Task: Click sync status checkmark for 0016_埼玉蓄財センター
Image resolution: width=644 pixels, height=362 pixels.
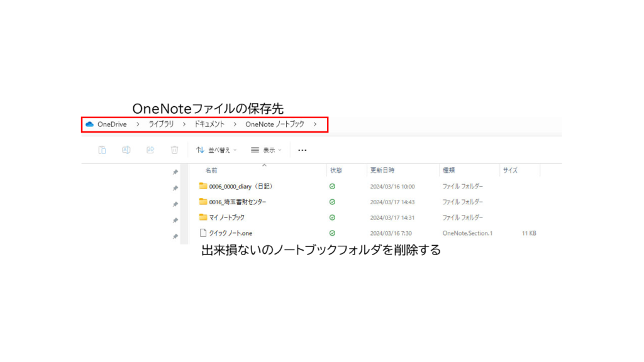Action: (x=332, y=202)
